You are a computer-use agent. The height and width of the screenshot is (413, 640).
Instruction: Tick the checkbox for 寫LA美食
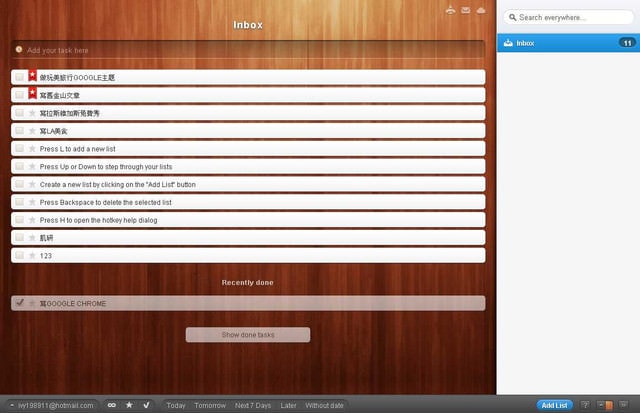coord(19,130)
